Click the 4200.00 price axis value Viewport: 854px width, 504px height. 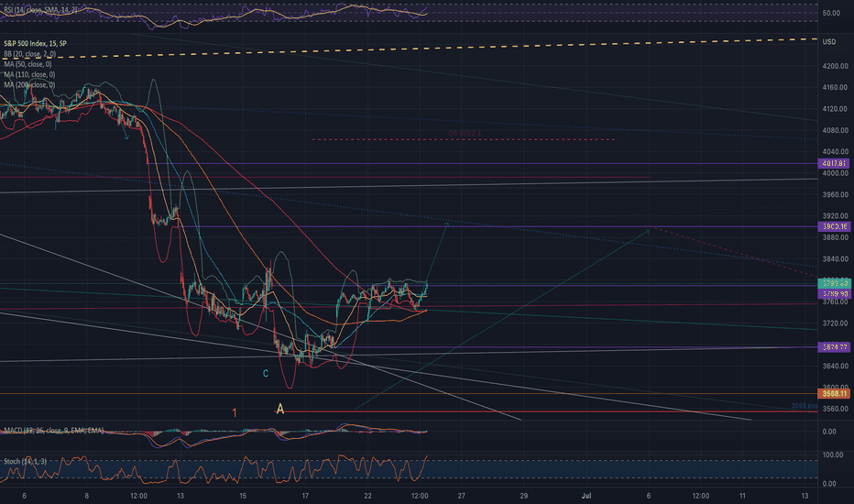coord(836,66)
